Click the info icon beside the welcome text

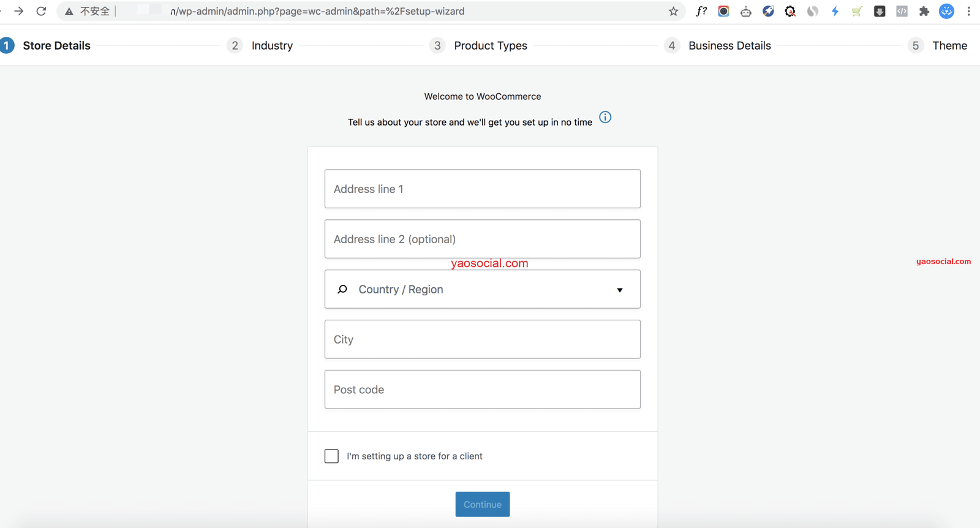point(605,117)
